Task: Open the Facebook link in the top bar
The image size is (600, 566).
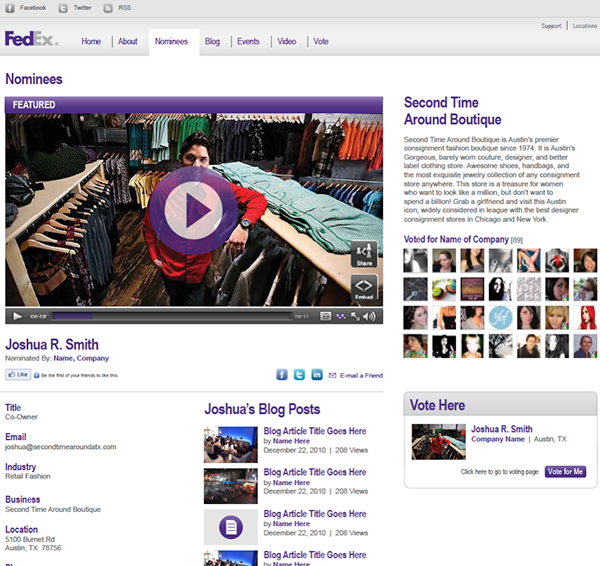Action: coord(26,8)
